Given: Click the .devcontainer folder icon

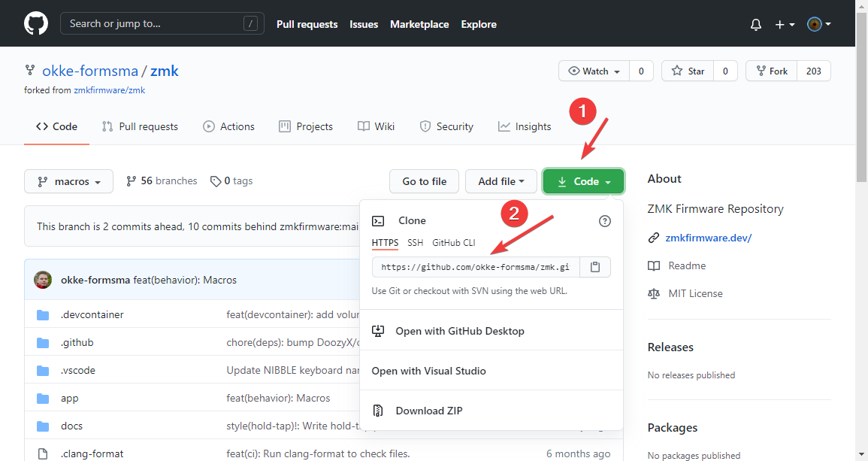Looking at the screenshot, I should (43, 314).
